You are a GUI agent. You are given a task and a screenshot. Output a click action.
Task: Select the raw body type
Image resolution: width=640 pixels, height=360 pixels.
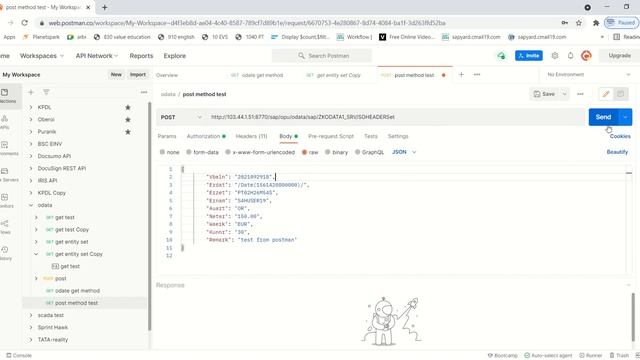pos(310,152)
